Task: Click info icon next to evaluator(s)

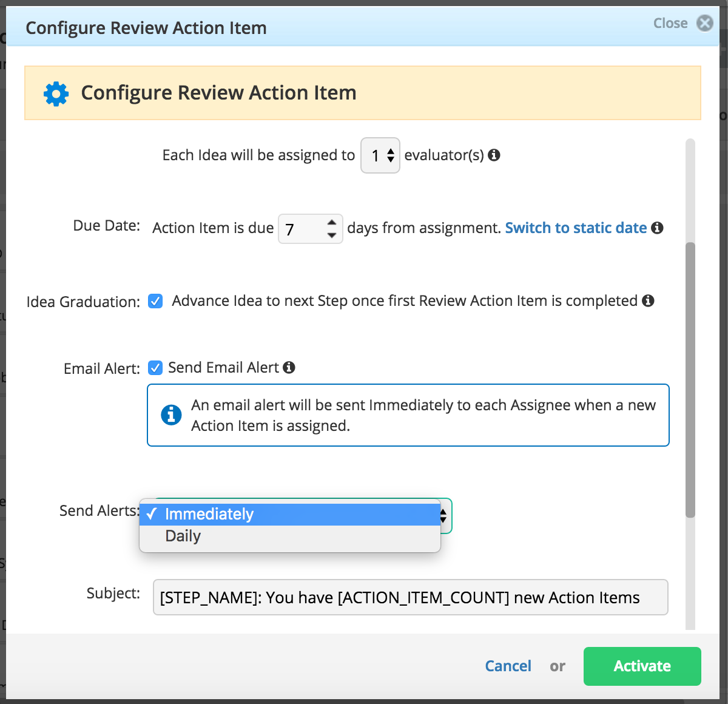Action: tap(494, 155)
